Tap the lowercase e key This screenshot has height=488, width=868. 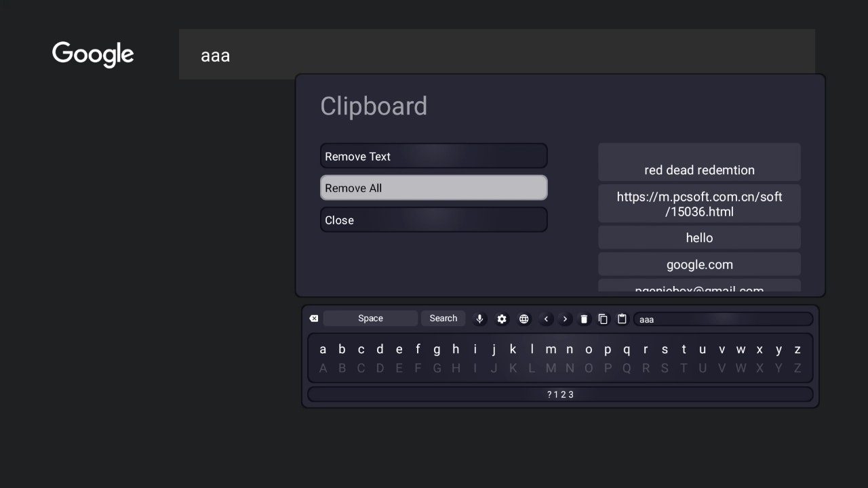pos(399,350)
